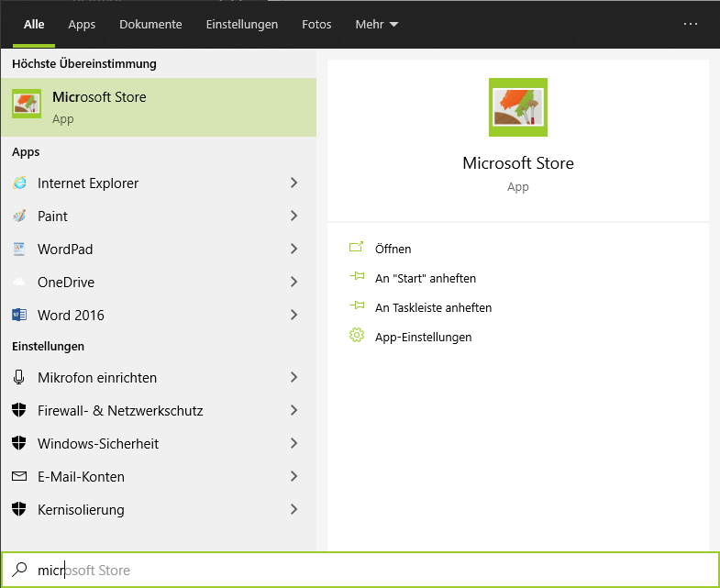Viewport: 720px width, 588px height.
Task: Click the OneDrive result text
Action: [66, 283]
